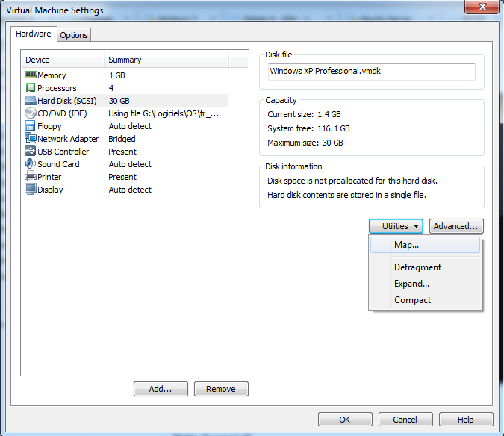
Task: Click the Processors chip icon
Action: click(31, 87)
